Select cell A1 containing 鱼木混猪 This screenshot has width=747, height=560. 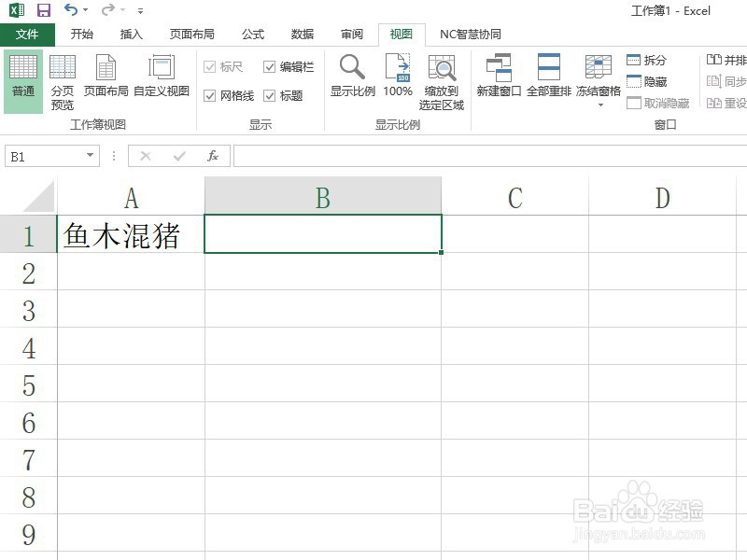131,235
